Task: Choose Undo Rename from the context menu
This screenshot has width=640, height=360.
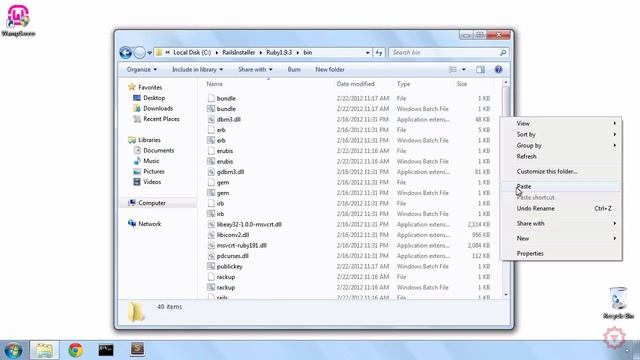Action: 561,209
